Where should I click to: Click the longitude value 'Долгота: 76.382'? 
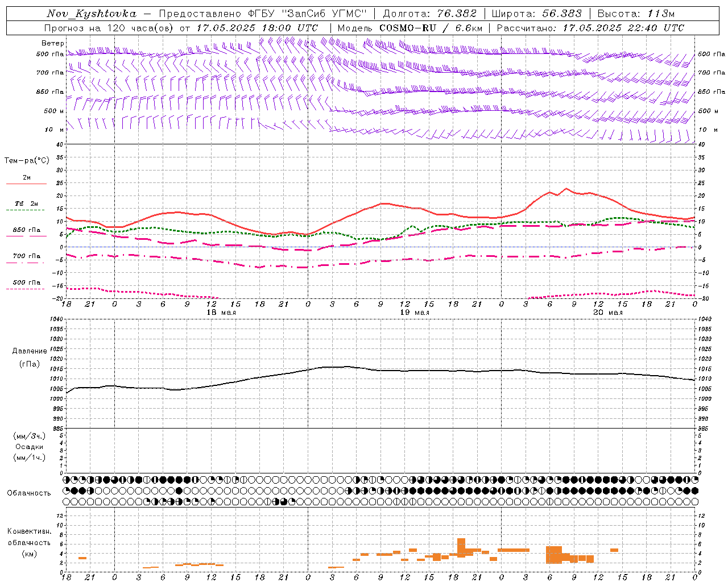point(429,14)
